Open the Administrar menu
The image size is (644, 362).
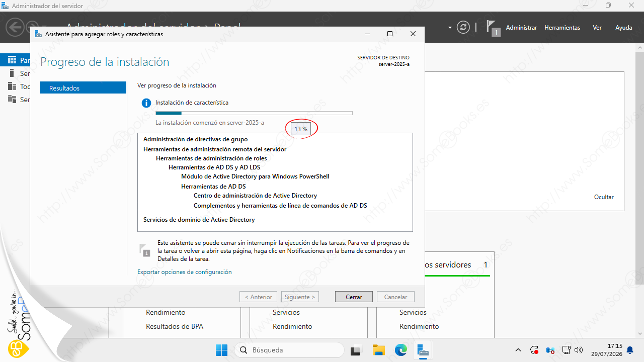click(x=521, y=28)
